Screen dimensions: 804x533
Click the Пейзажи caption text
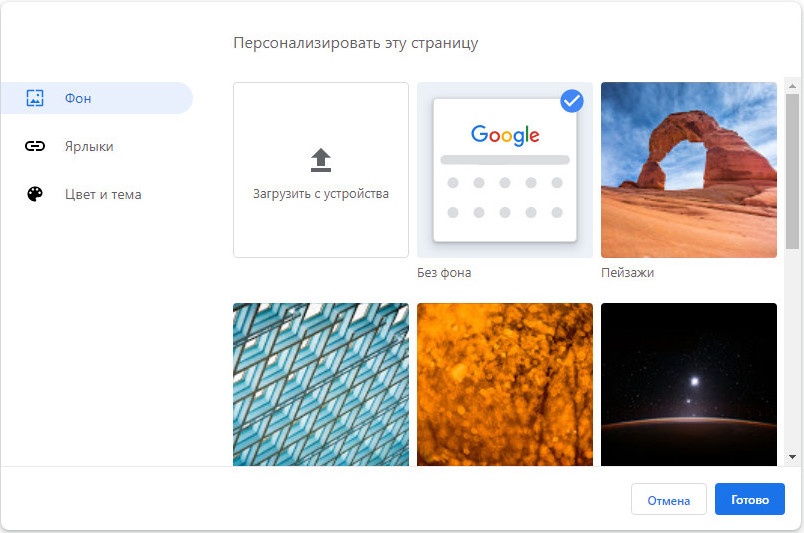click(628, 272)
